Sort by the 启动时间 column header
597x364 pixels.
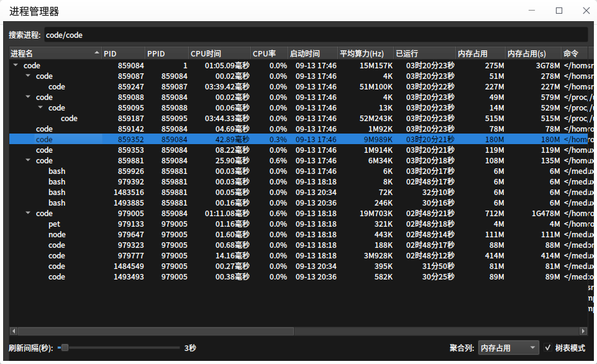(x=312, y=53)
